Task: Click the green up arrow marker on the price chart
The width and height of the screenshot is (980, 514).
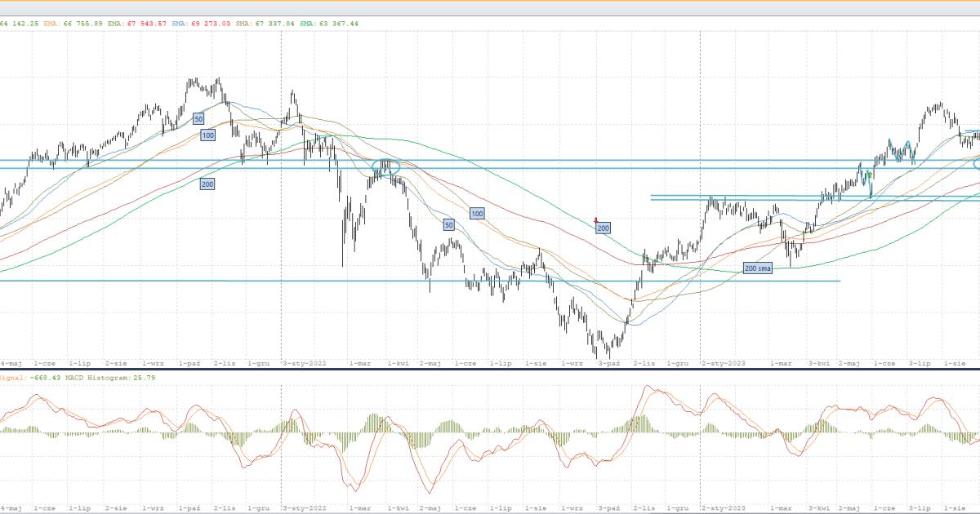Action: (871, 174)
